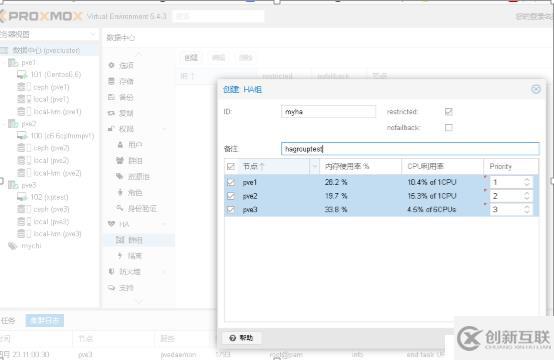Click the up arrow above datacenter menu list

coord(138,53)
